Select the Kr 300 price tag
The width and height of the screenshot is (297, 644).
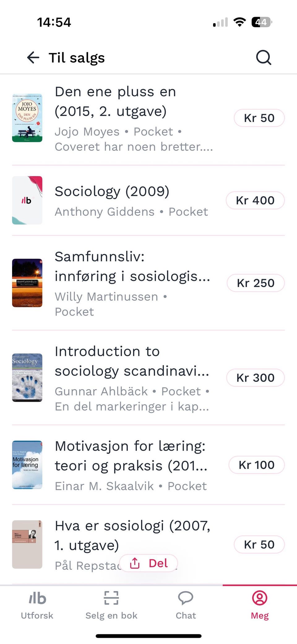(x=256, y=378)
